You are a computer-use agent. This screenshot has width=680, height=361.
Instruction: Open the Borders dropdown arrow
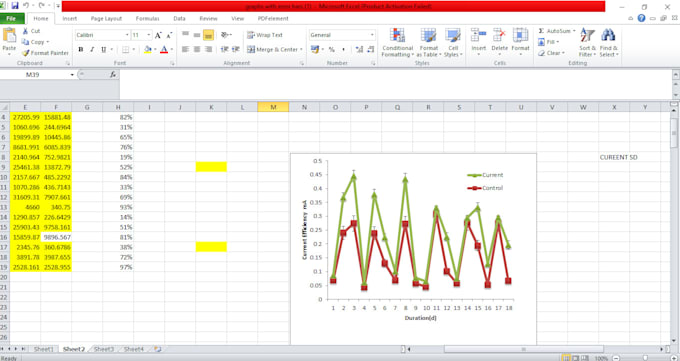click(134, 49)
